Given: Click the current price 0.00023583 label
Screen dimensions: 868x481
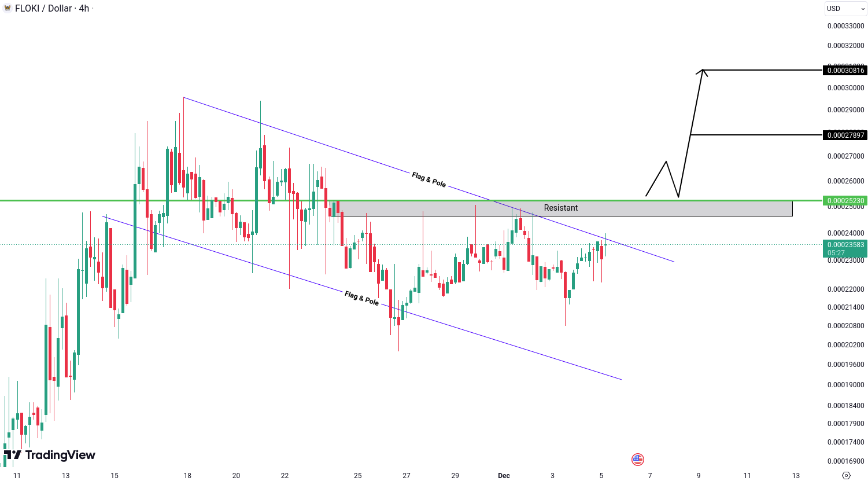Looking at the screenshot, I should (x=845, y=248).
